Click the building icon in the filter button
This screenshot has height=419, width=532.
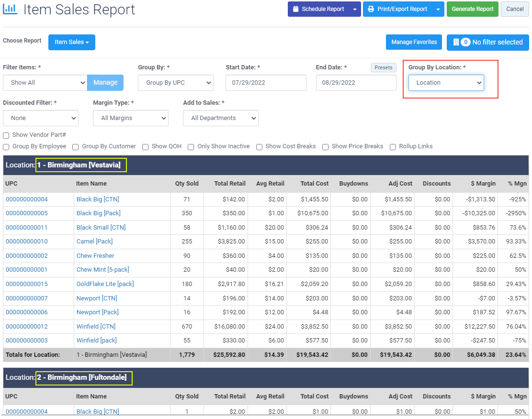pyautogui.click(x=456, y=42)
